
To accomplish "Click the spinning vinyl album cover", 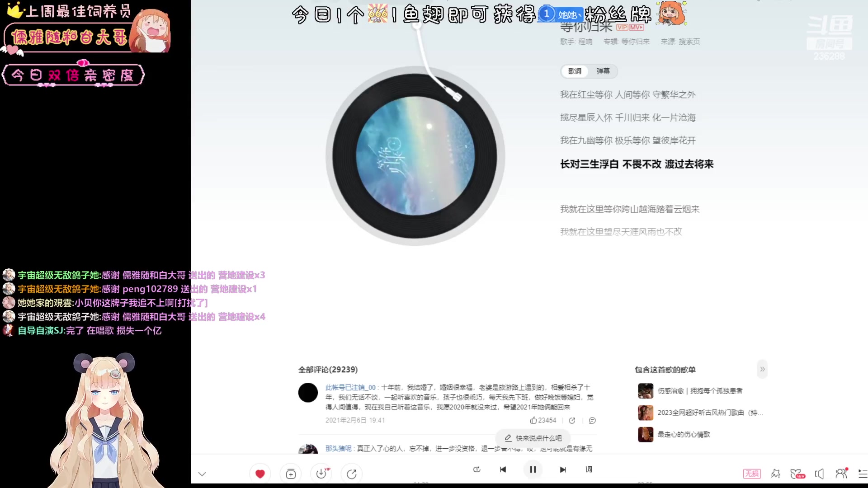I will [x=415, y=156].
